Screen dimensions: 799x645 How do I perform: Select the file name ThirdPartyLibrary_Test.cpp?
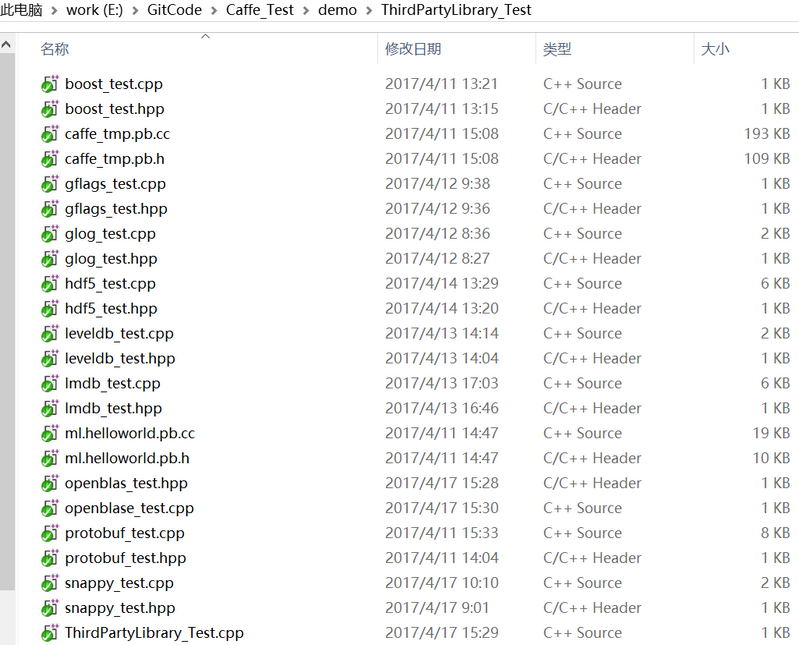tap(154, 633)
